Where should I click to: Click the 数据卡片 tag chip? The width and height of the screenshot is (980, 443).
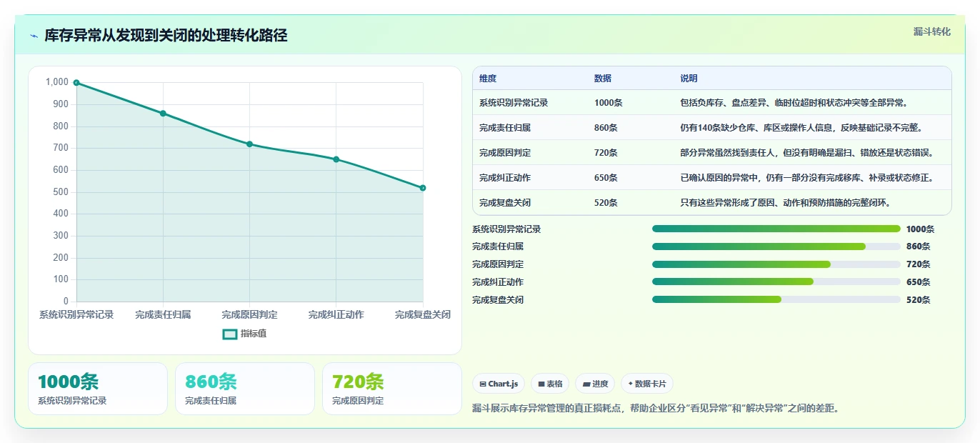[647, 384]
